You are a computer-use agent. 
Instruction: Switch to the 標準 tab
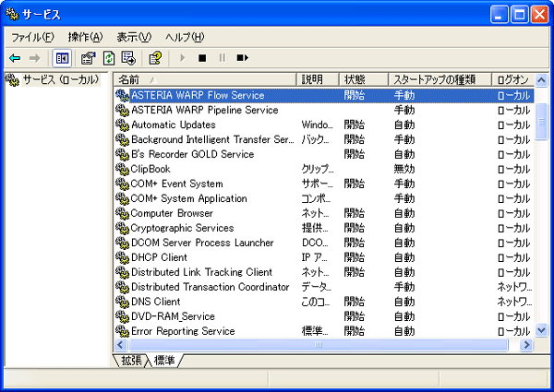click(x=164, y=361)
